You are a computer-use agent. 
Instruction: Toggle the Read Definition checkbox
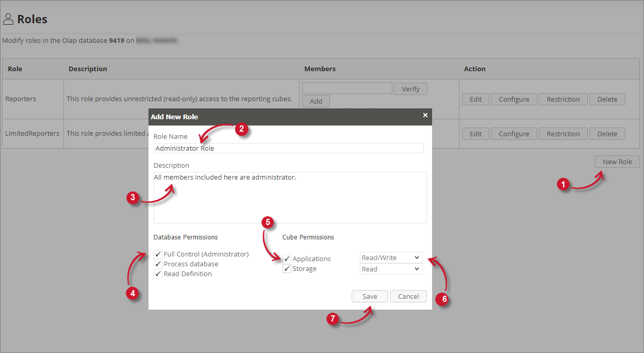point(158,274)
